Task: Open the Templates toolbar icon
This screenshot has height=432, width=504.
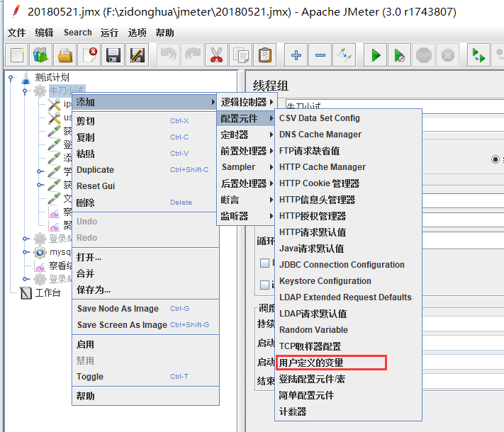Action: (41, 55)
